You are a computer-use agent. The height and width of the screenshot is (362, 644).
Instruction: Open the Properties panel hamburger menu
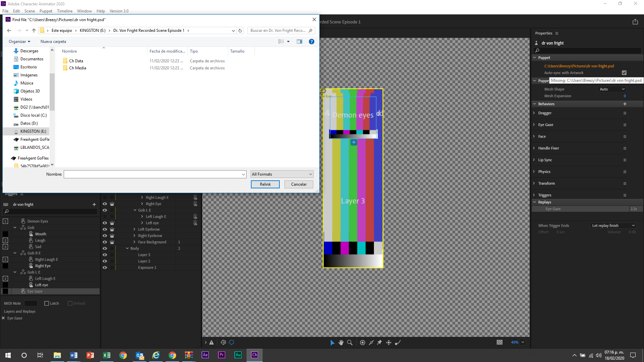click(x=557, y=33)
